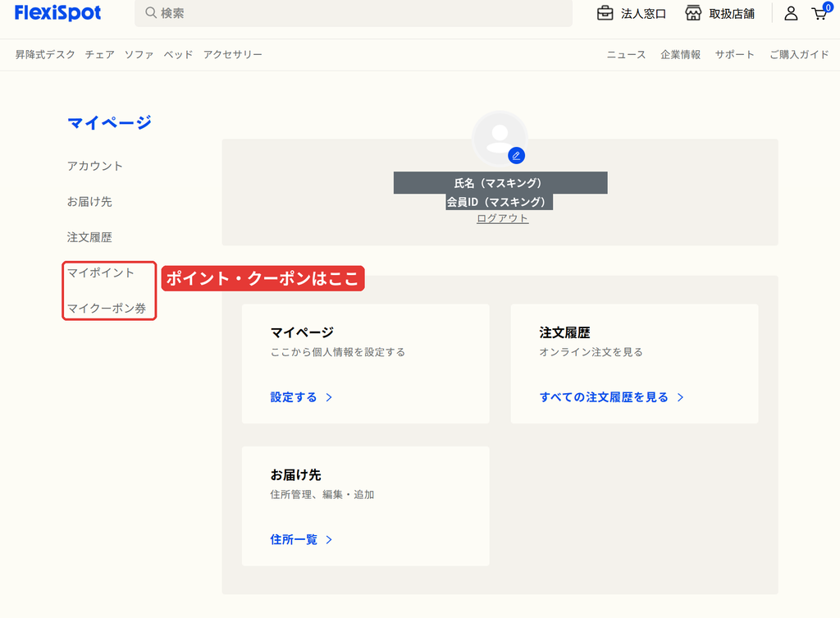Viewport: 840px width, 618px height.
Task: Select マイクーポン券 in the sidebar
Action: point(107,309)
